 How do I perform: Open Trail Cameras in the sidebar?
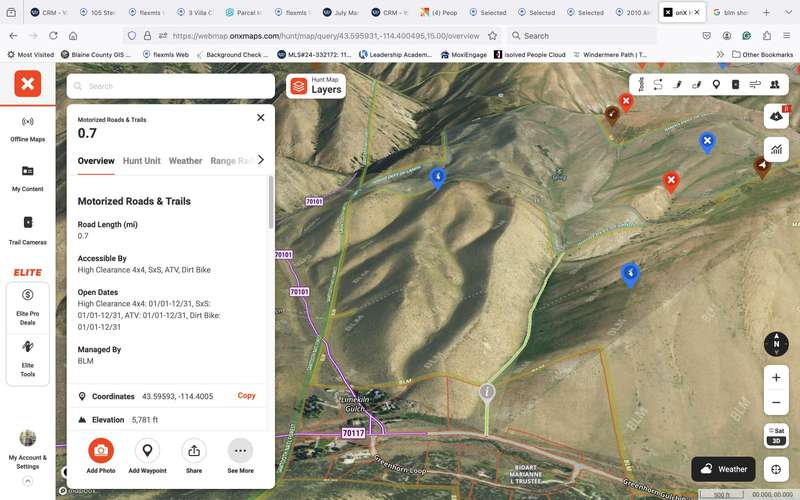(x=28, y=229)
